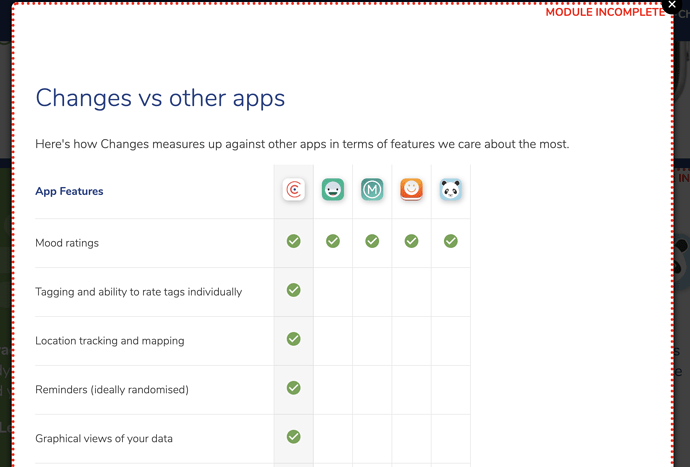
Task: Click 'Reminders (ideally randomised)' label
Action: (x=112, y=390)
